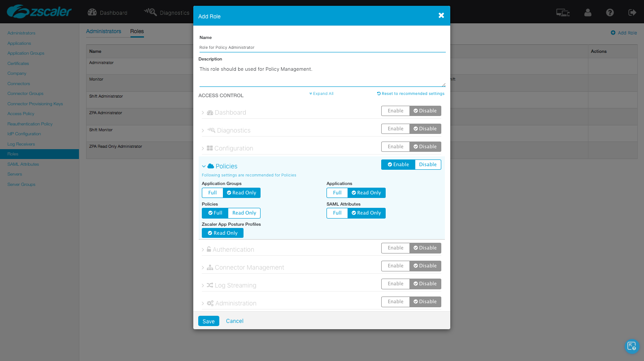This screenshot has width=644, height=361.
Task: Click the Zscaler logo in header
Action: [39, 12]
